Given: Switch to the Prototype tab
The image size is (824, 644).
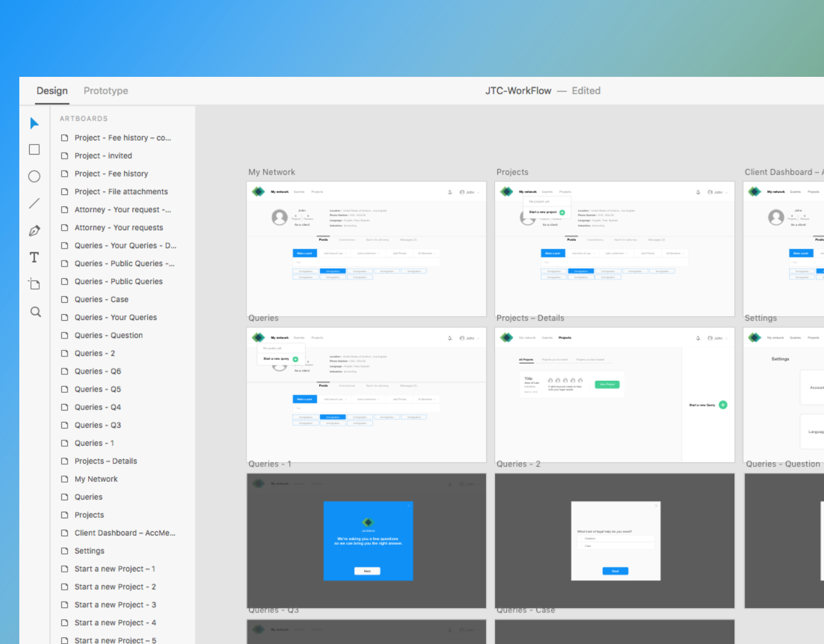Looking at the screenshot, I should [x=106, y=91].
